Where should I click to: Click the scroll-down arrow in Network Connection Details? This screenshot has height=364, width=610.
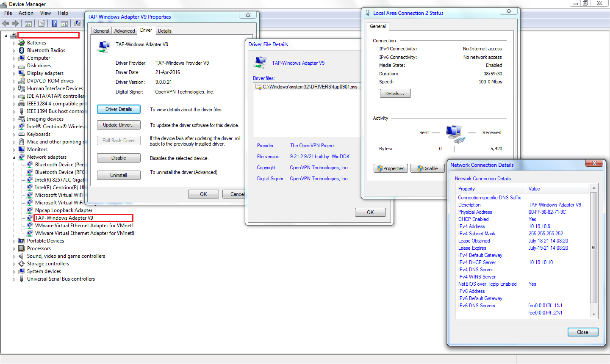pos(594,314)
